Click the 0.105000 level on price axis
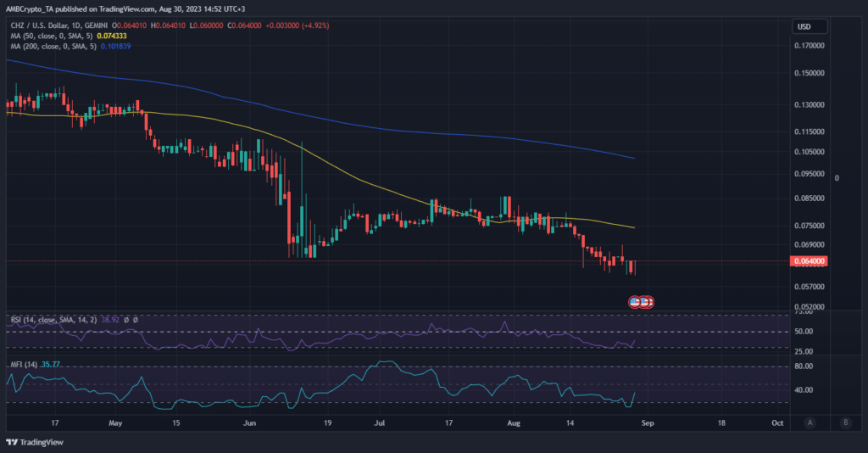The image size is (868, 453). pos(808,152)
